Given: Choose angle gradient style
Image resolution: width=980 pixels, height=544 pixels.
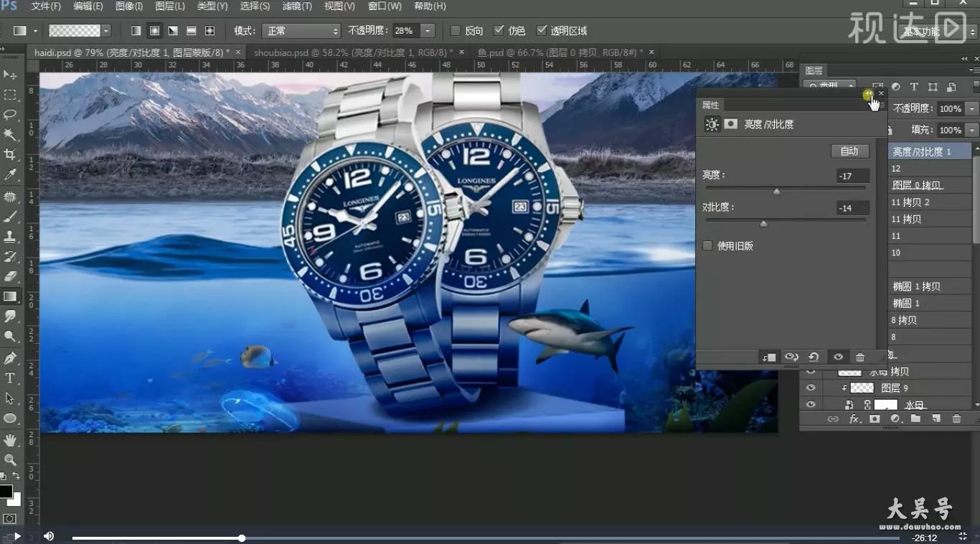Looking at the screenshot, I should click(x=173, y=31).
